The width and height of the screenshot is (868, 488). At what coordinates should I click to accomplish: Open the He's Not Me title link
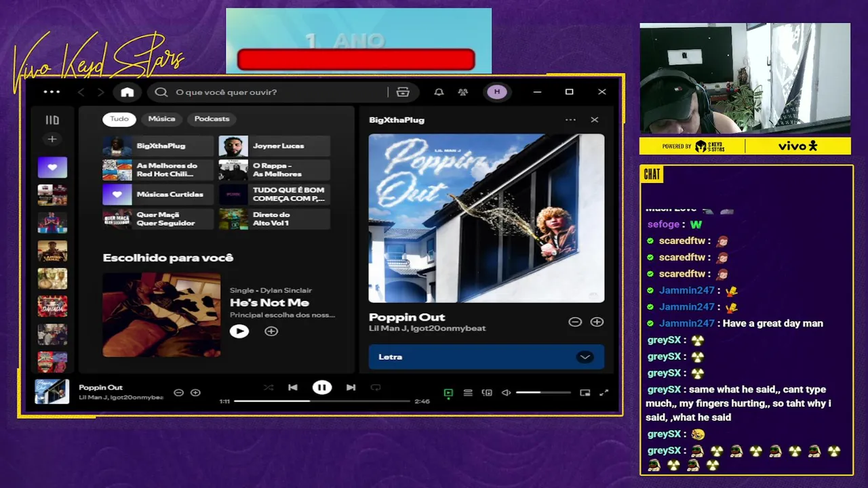269,303
